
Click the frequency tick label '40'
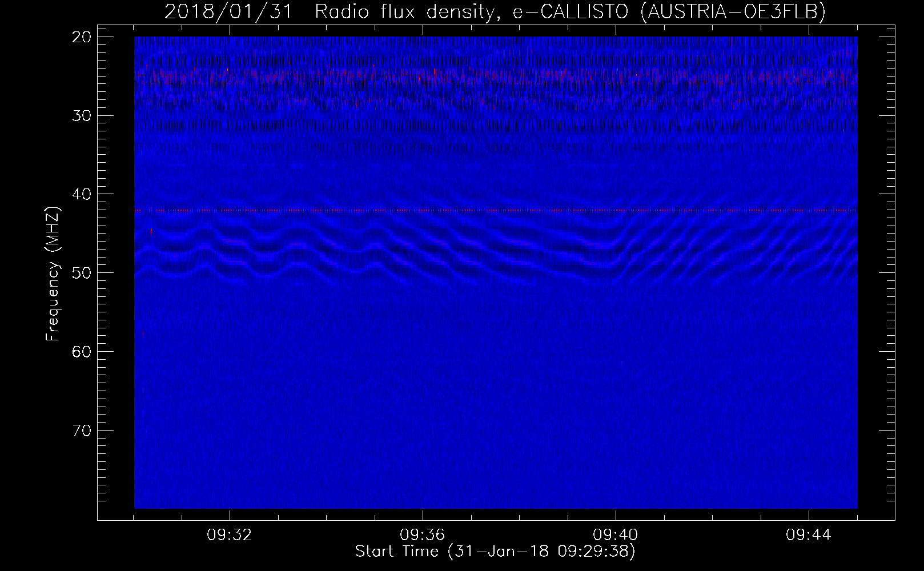pyautogui.click(x=82, y=194)
